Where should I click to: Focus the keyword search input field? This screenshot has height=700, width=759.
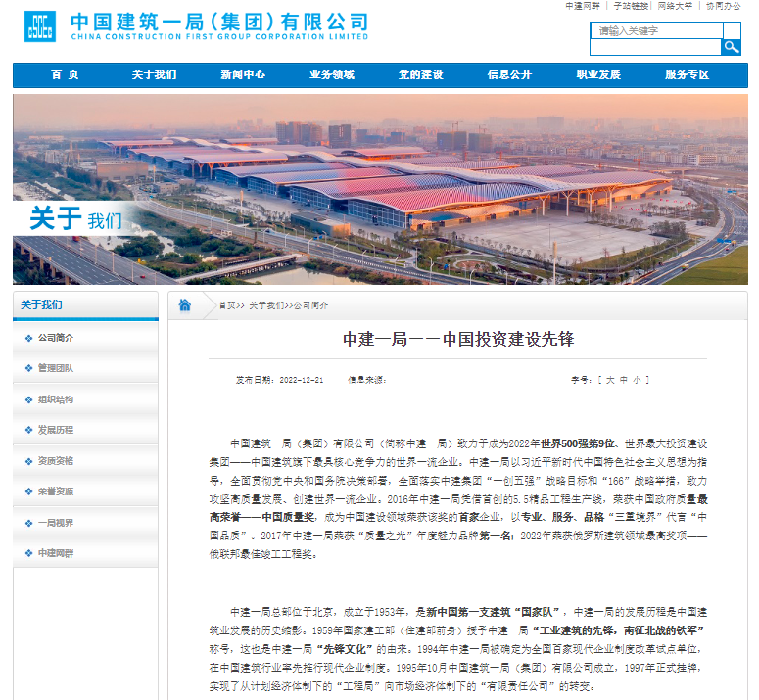[656, 31]
